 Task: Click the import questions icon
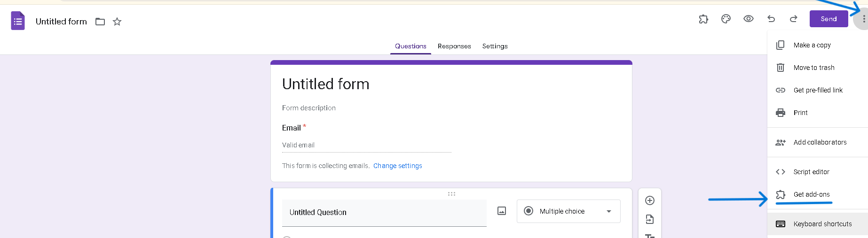(650, 219)
